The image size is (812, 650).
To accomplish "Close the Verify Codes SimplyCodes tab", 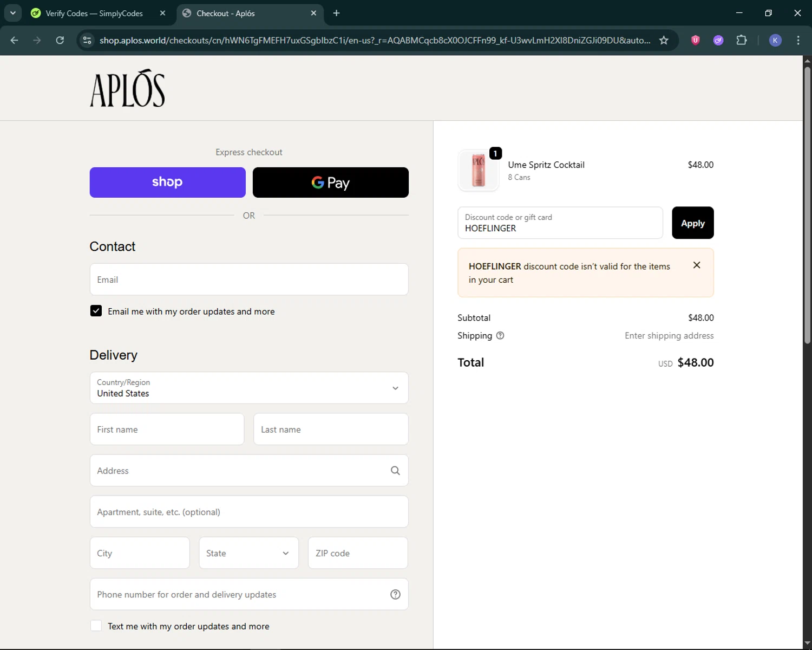I will (162, 13).
